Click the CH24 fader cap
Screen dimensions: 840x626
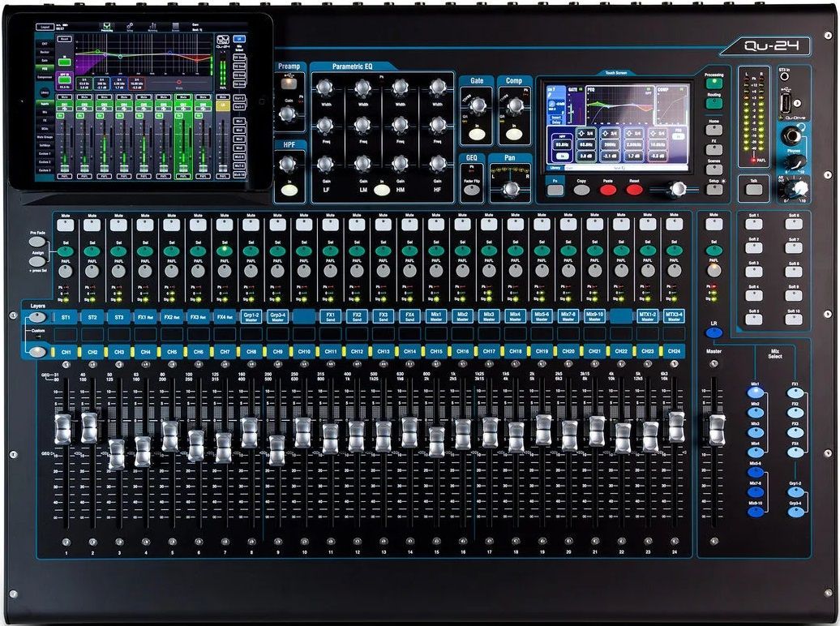point(676,427)
